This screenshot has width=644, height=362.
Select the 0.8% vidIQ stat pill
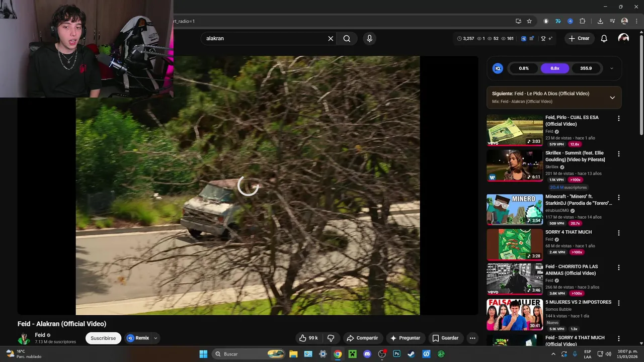(x=524, y=68)
